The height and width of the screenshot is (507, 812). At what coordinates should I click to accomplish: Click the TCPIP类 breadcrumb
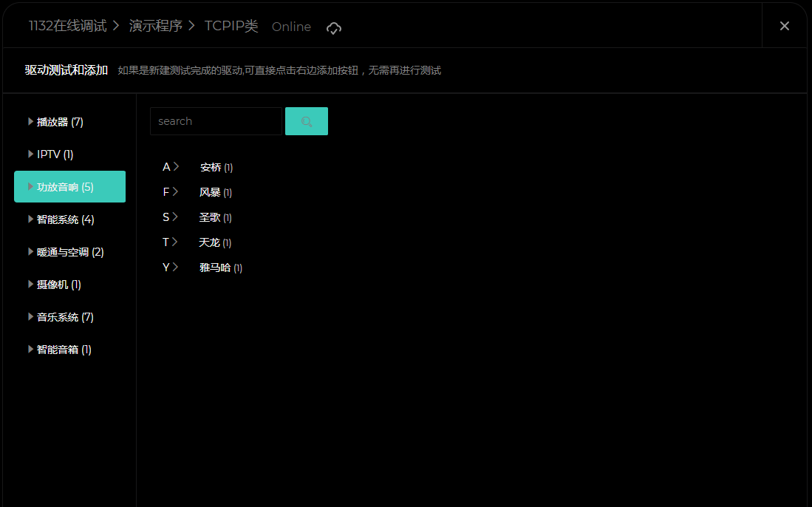pos(231,26)
